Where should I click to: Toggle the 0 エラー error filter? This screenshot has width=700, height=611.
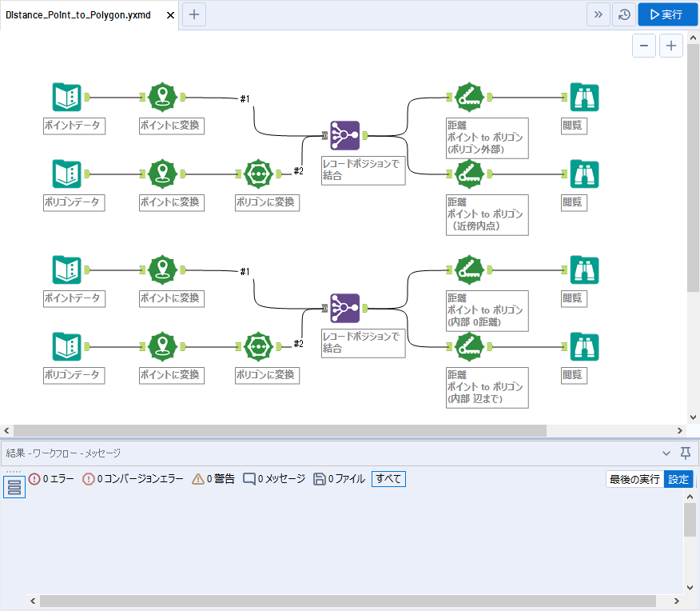tap(51, 478)
